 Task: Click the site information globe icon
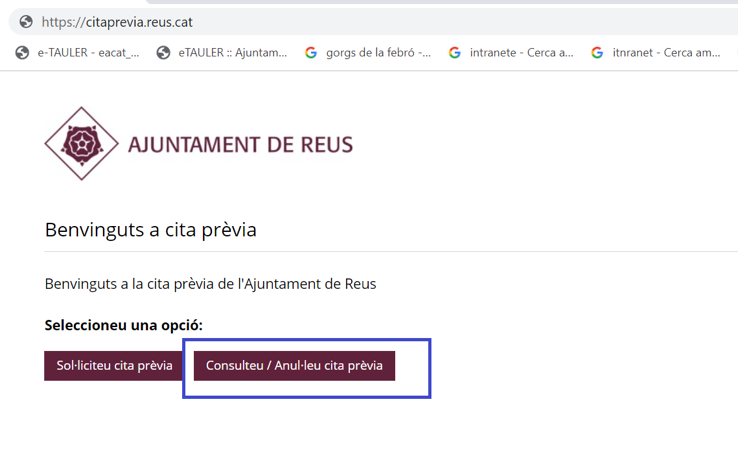26,22
